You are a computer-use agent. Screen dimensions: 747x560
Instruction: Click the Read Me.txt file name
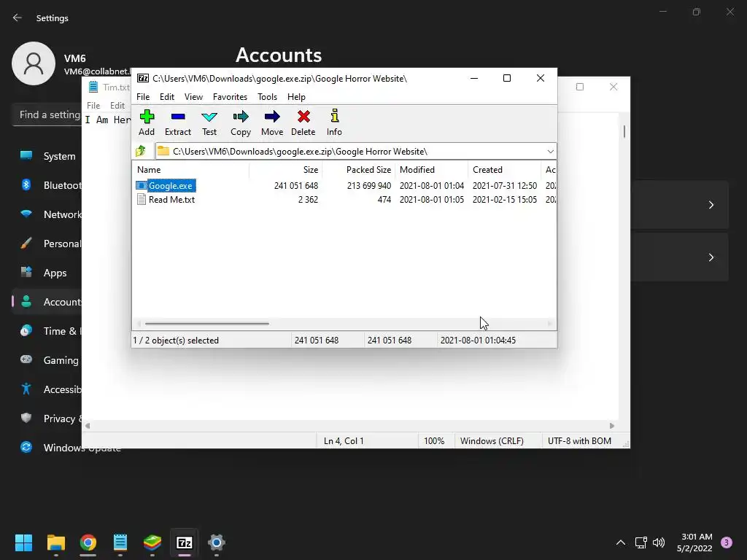tap(171, 200)
